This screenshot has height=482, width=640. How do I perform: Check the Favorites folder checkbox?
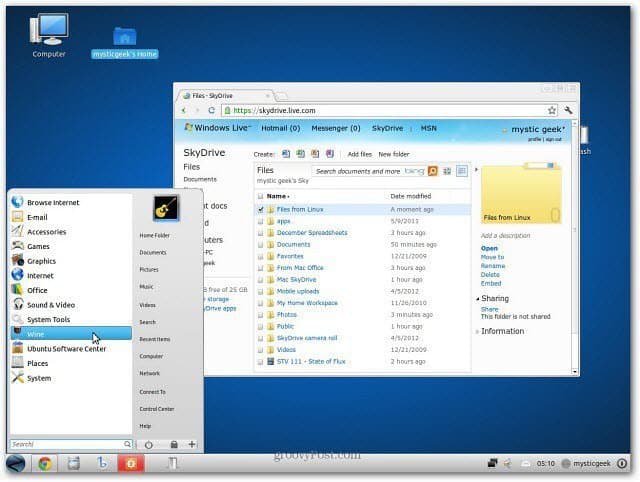[x=260, y=256]
